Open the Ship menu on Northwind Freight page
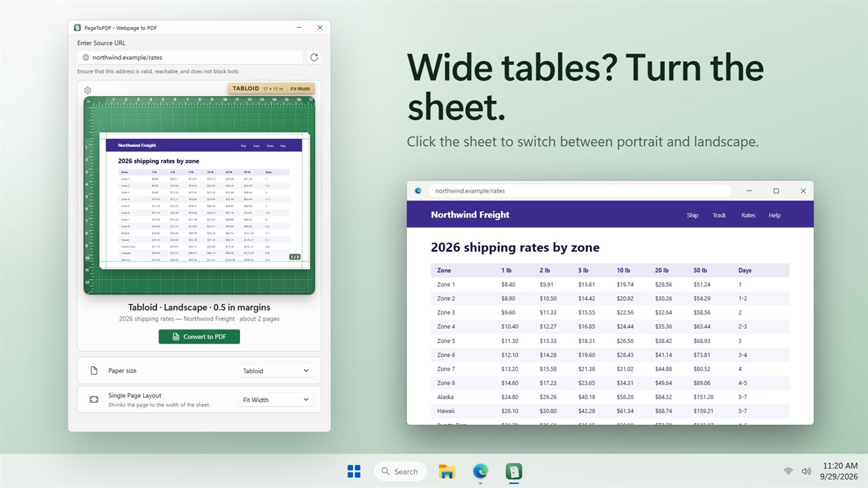Viewport: 868px width, 488px height. tap(692, 216)
